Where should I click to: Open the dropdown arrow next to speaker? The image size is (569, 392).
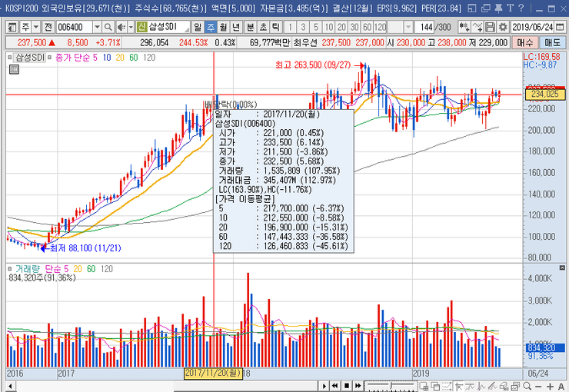pyautogui.click(x=131, y=27)
